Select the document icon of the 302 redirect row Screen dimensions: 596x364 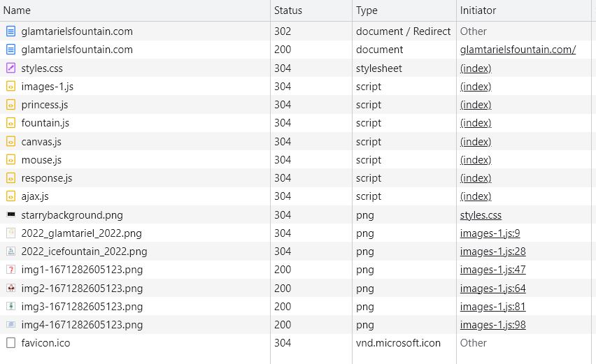coord(11,31)
